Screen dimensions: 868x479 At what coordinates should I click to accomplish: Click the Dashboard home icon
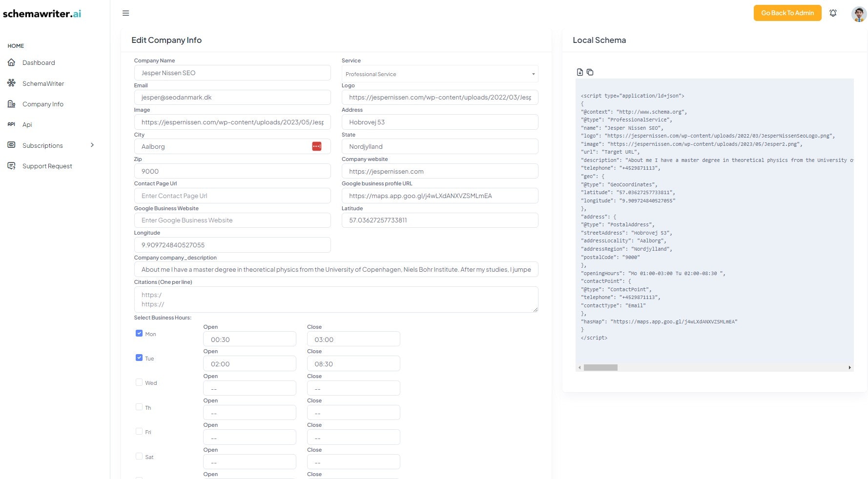pos(12,62)
